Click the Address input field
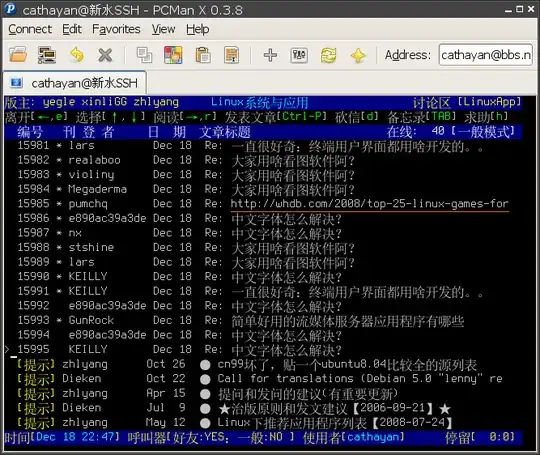The height and width of the screenshot is (455, 540). [486, 55]
